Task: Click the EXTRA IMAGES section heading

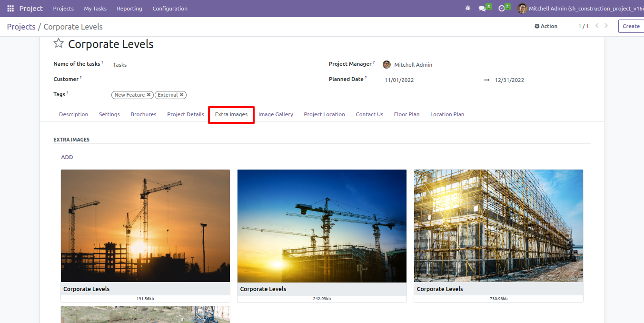Action: point(71,140)
